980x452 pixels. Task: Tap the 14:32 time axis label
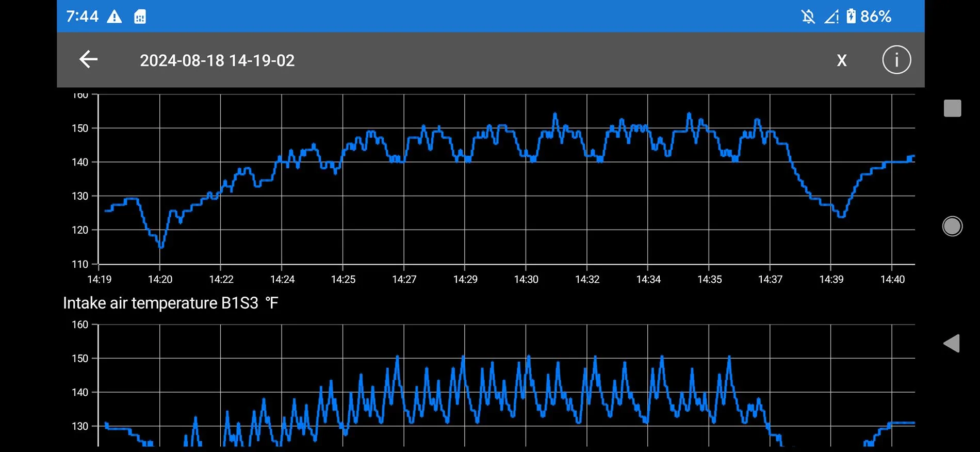587,279
